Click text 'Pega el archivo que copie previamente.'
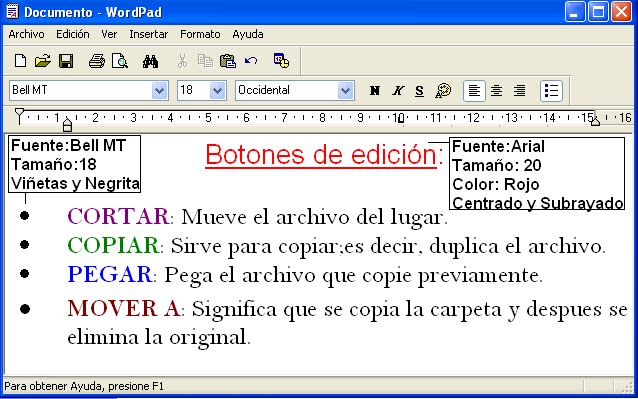 coord(354,276)
